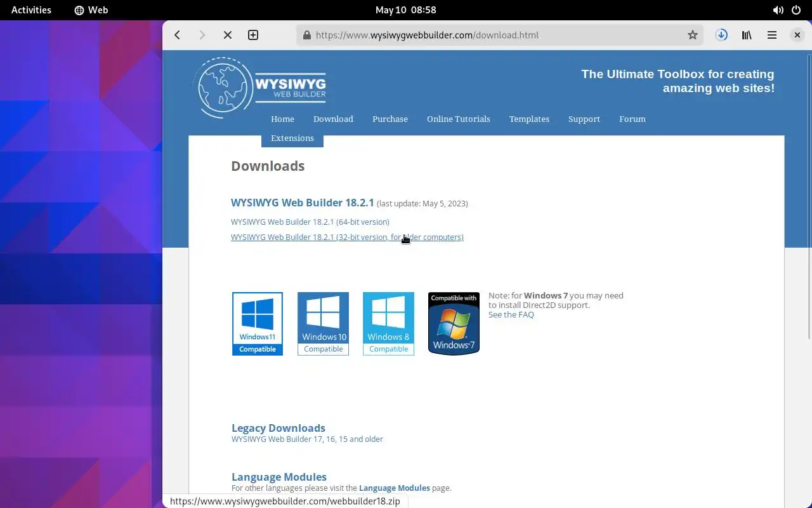Open the downloads indicator icon
812x508 pixels.
tap(721, 35)
